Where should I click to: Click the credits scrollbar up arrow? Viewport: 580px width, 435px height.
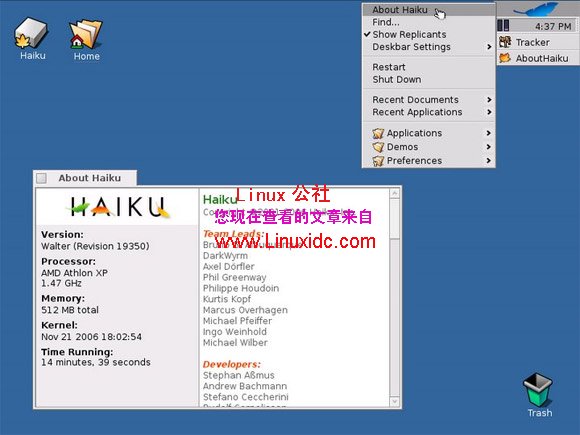[x=395, y=193]
